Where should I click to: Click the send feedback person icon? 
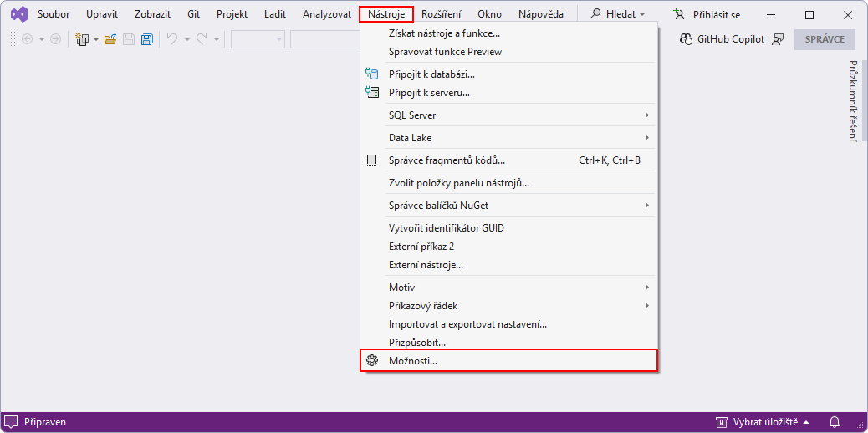pyautogui.click(x=778, y=39)
